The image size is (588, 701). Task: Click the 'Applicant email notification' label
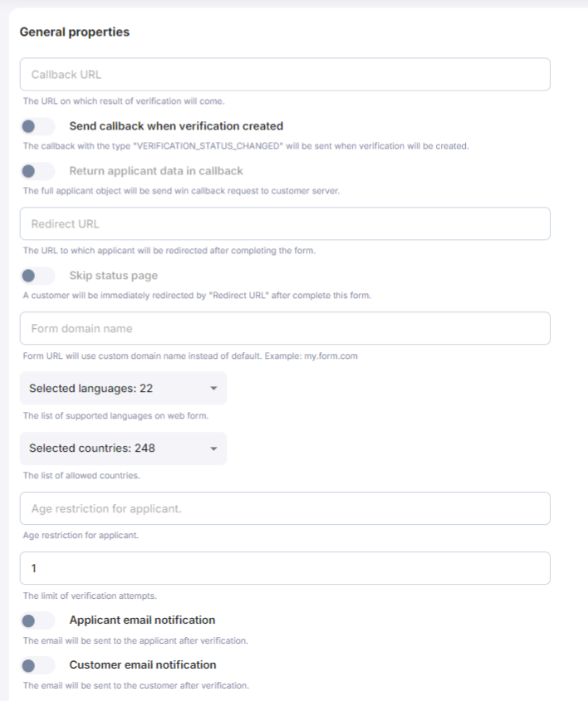pos(142,620)
